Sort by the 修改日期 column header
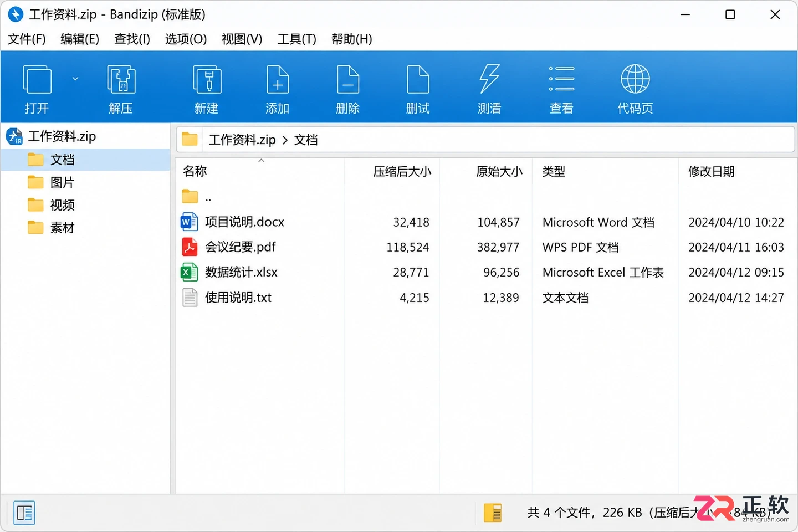The width and height of the screenshot is (798, 532). point(712,172)
